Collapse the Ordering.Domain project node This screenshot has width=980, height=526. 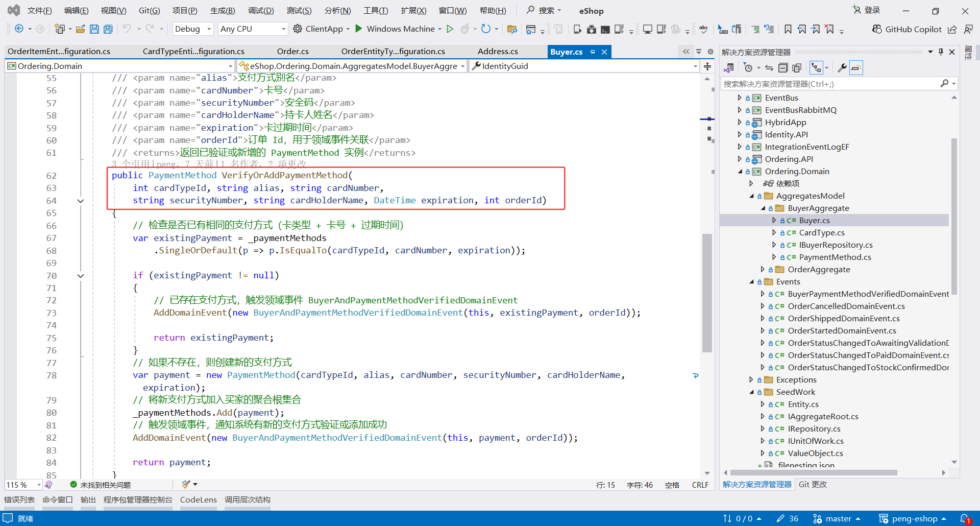click(x=740, y=172)
